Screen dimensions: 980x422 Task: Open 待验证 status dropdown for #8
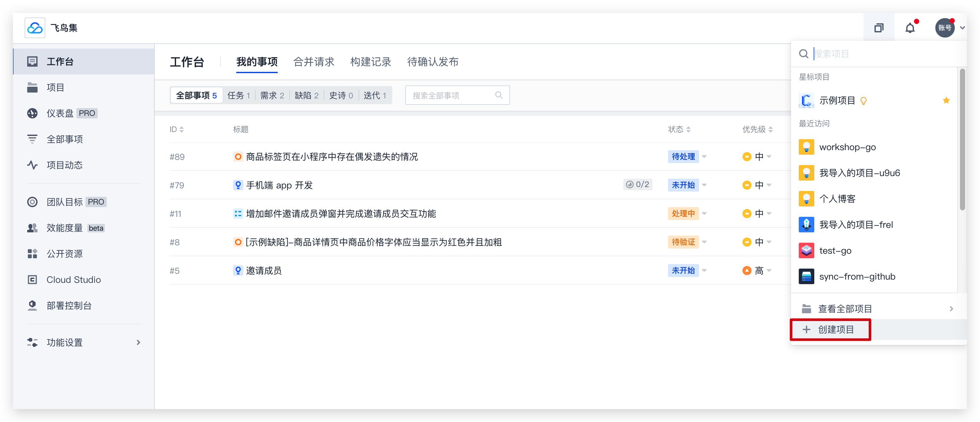pos(687,242)
